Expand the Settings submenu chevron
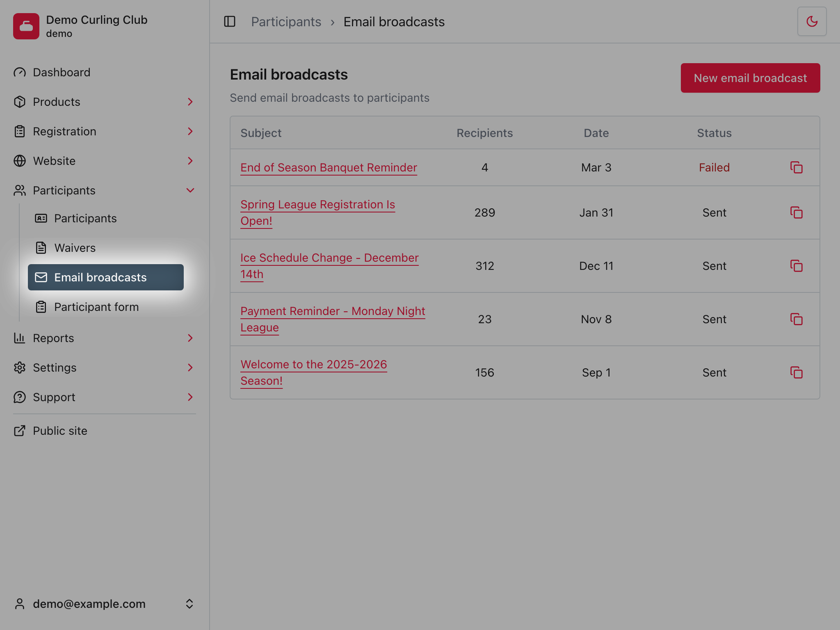Image resolution: width=840 pixels, height=630 pixels. pyautogui.click(x=190, y=367)
